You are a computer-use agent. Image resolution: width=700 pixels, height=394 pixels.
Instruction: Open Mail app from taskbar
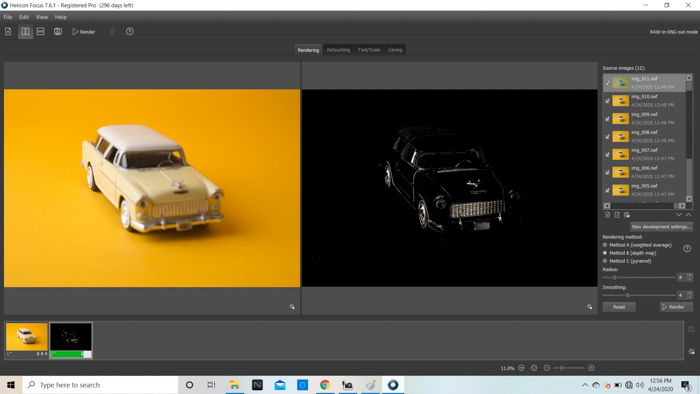(x=280, y=385)
